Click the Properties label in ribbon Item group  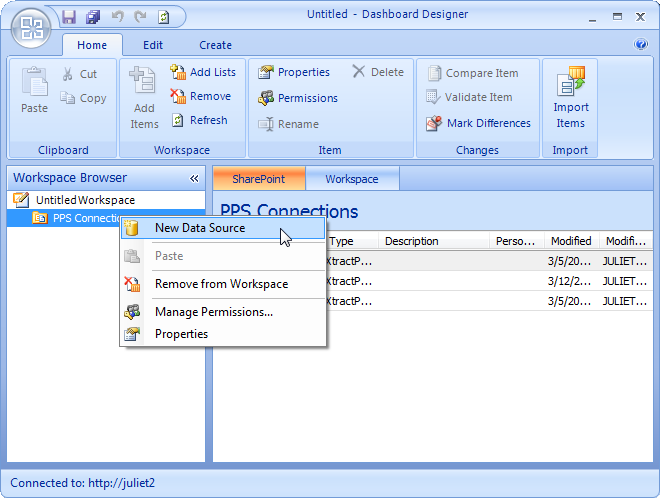(303, 72)
